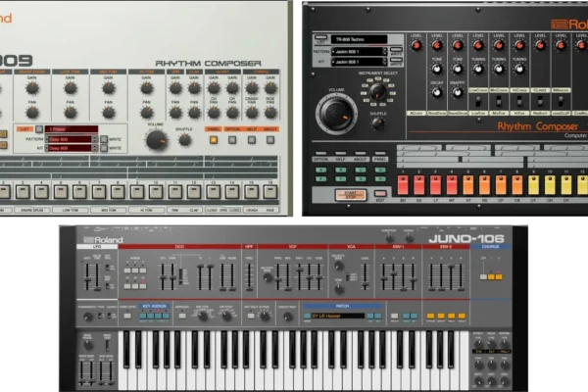The image size is (588, 392).
Task: Click TR-909 Pattern Write button
Action: point(104,139)
